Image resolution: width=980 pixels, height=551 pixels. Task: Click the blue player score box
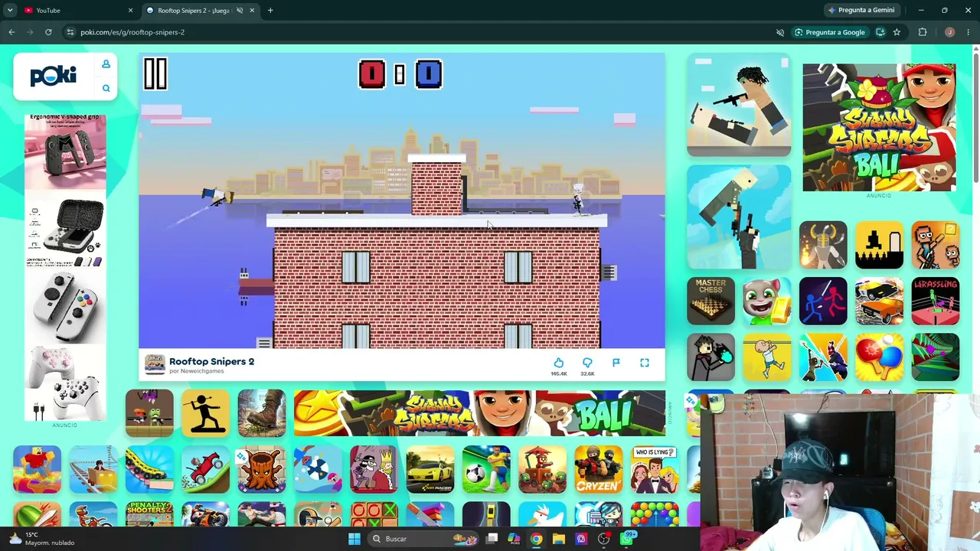[x=429, y=74]
